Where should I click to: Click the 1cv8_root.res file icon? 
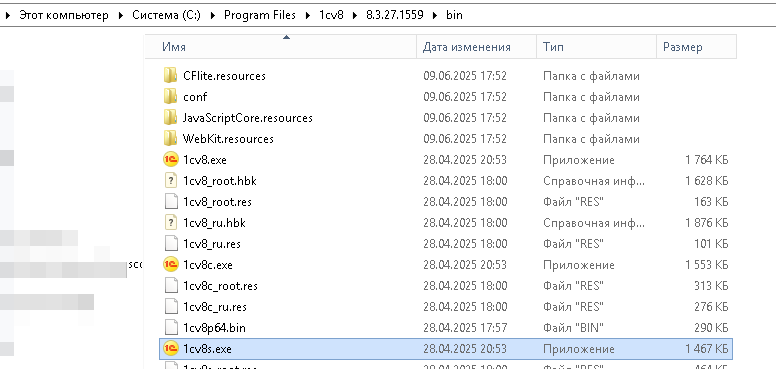(x=170, y=202)
